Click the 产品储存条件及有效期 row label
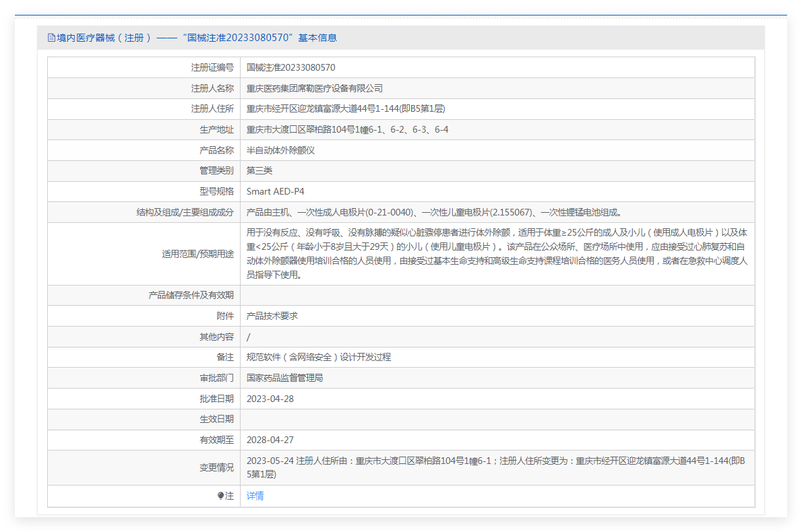The height and width of the screenshot is (532, 802). [191, 295]
